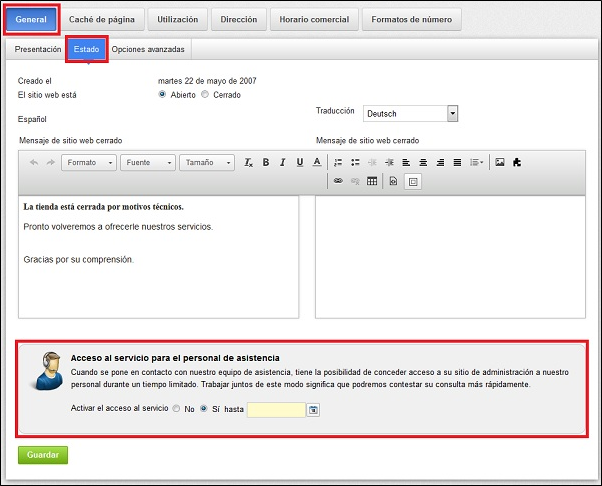The image size is (602, 486).
Task: Switch to the Estado subtab
Action: (x=86, y=49)
